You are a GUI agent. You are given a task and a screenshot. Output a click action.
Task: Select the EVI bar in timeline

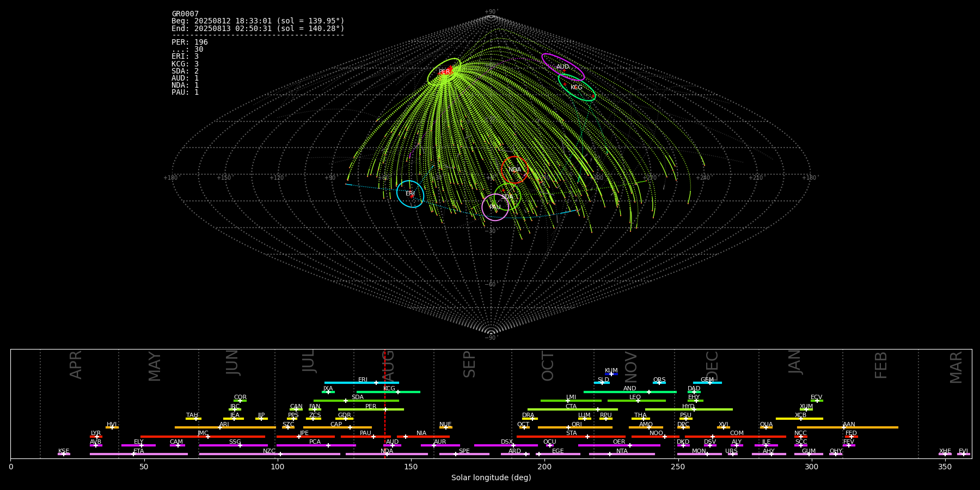click(963, 454)
